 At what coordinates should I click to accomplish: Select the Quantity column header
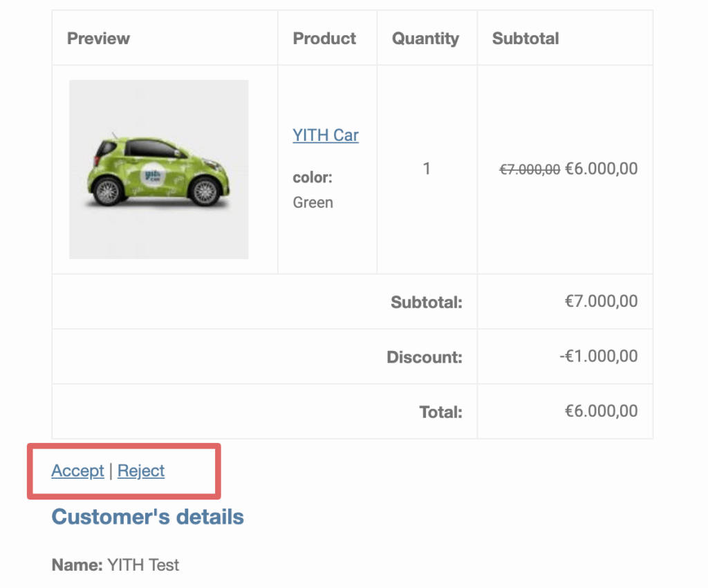(425, 39)
